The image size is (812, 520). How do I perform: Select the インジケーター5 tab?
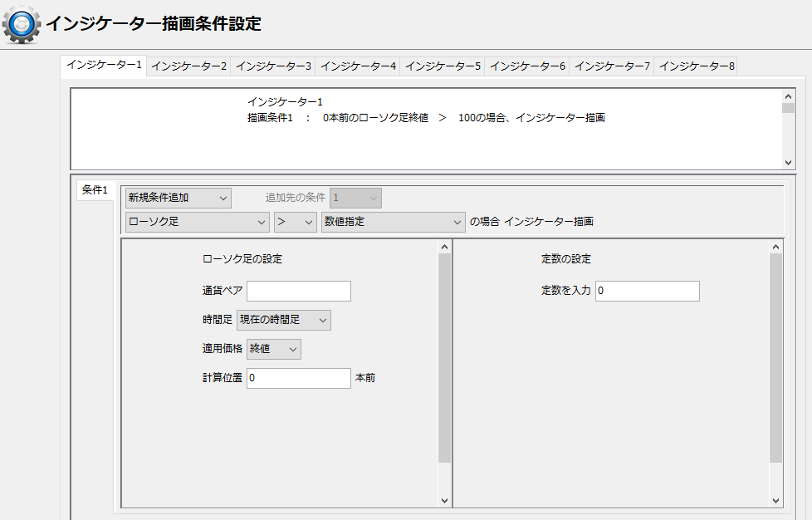click(x=443, y=66)
